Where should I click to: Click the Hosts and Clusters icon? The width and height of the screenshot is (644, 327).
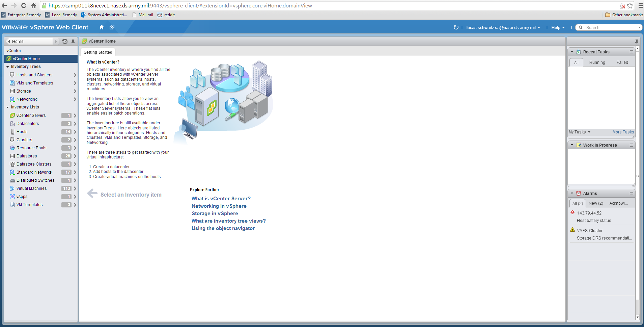[12, 75]
